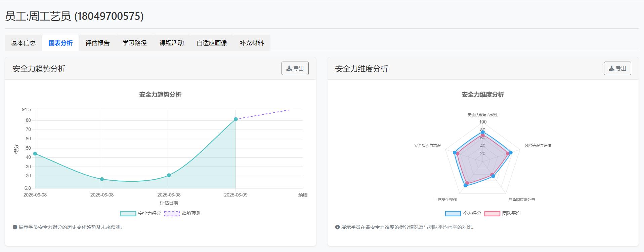Click the info icon under the trend chart
Image resolution: width=644 pixels, height=252 pixels.
click(15, 227)
